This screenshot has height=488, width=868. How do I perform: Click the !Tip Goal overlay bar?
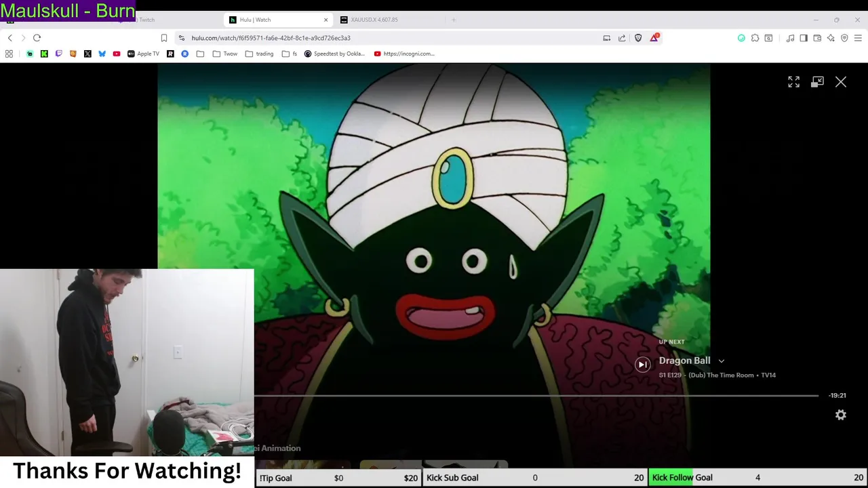[x=338, y=478]
